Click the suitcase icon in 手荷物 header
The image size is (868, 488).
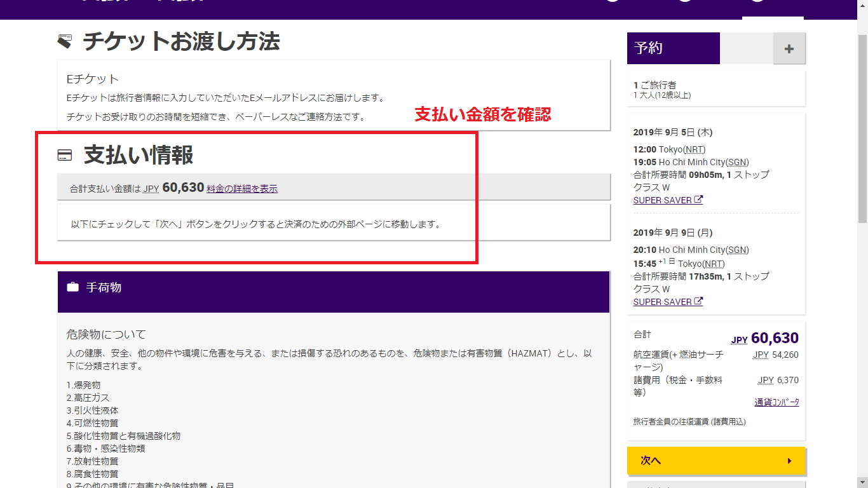tap(73, 287)
